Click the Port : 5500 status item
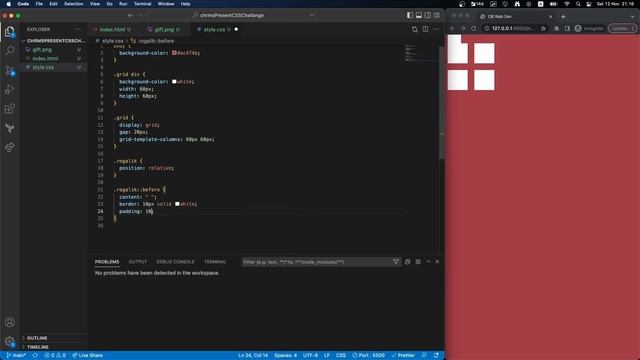 tap(368, 356)
